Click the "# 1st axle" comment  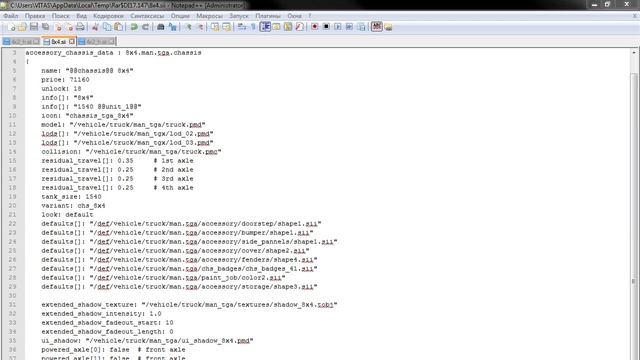[173, 161]
